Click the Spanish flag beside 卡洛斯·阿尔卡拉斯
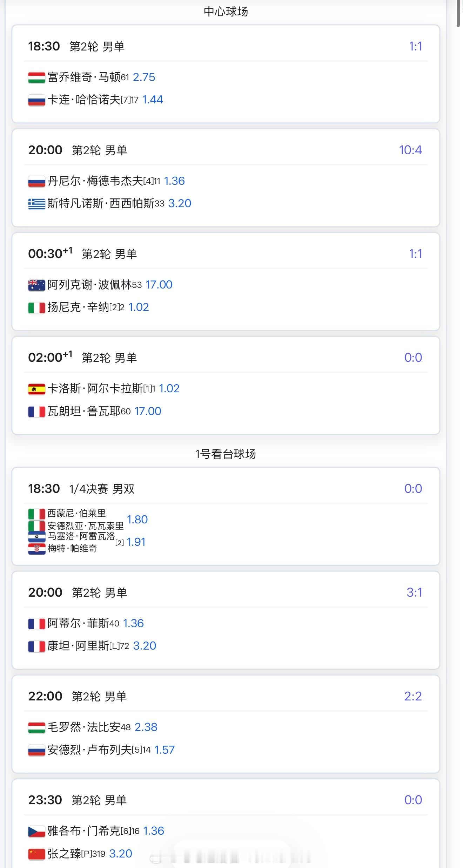The image size is (463, 868). 36,389
